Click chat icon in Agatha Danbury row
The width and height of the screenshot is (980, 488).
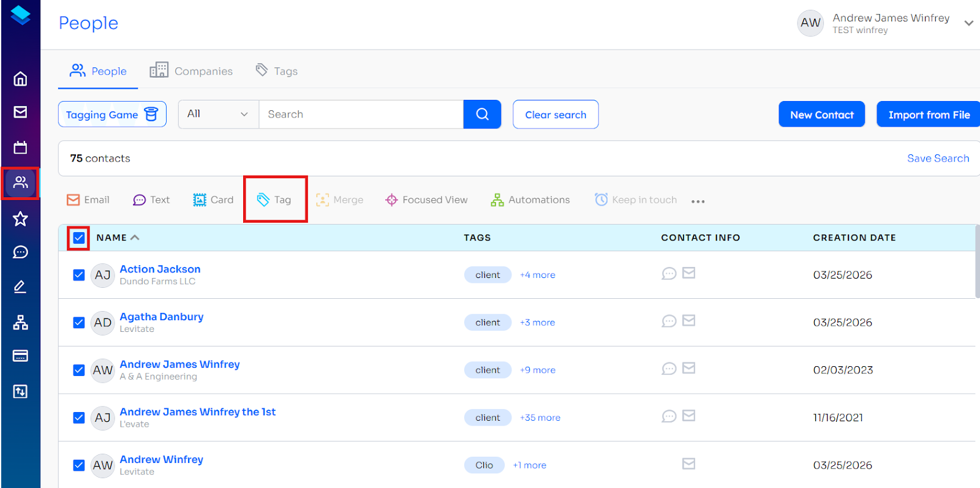coord(669,321)
